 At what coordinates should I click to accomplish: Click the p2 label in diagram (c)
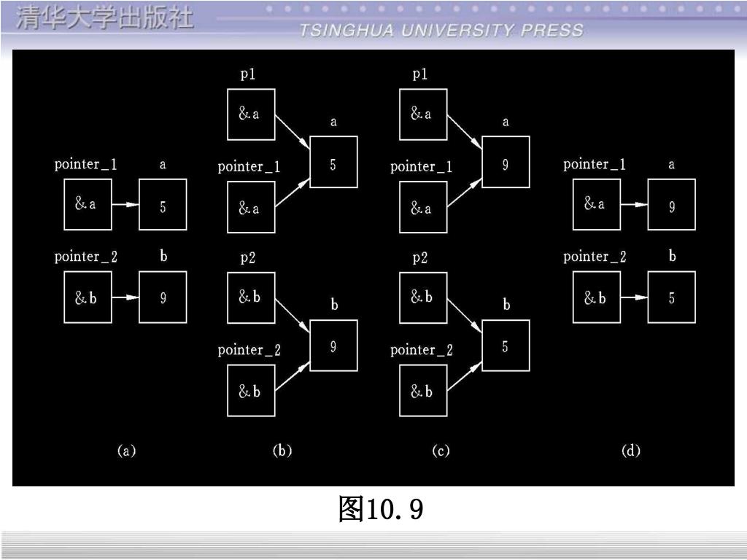pyautogui.click(x=419, y=258)
